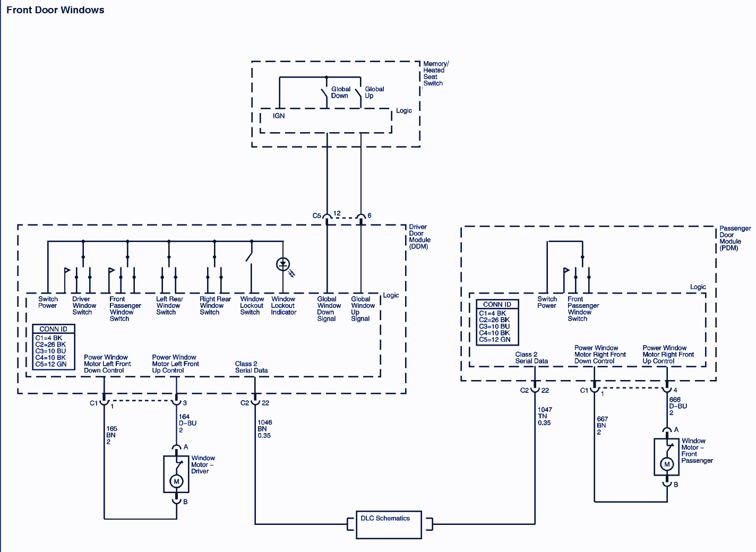756x552 pixels.
Task: Click the Left Rear Window Switch label
Action: coord(169,306)
